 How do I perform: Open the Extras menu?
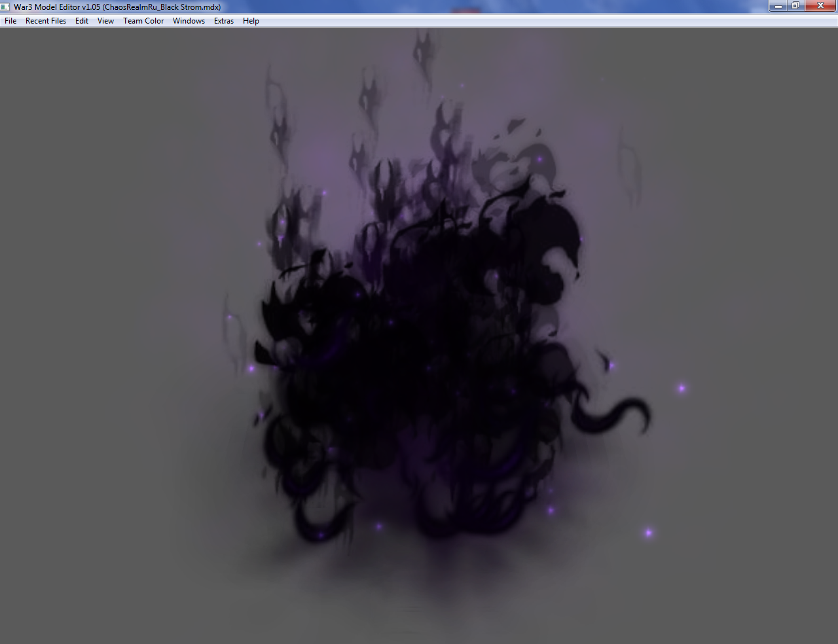click(x=224, y=21)
